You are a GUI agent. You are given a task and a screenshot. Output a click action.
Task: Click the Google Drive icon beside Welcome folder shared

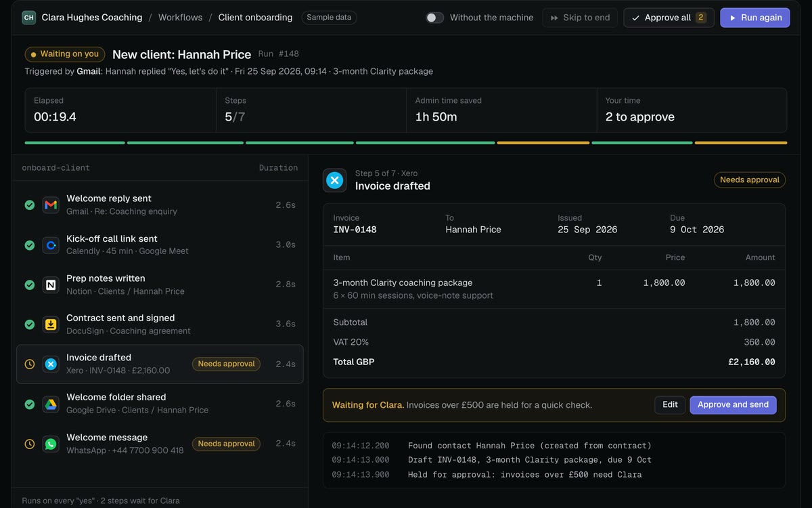pyautogui.click(x=51, y=404)
